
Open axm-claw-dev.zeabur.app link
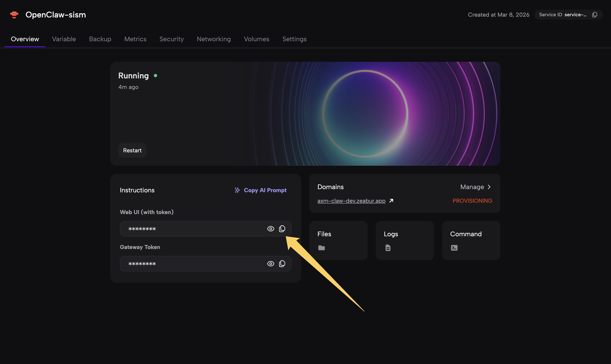click(351, 201)
